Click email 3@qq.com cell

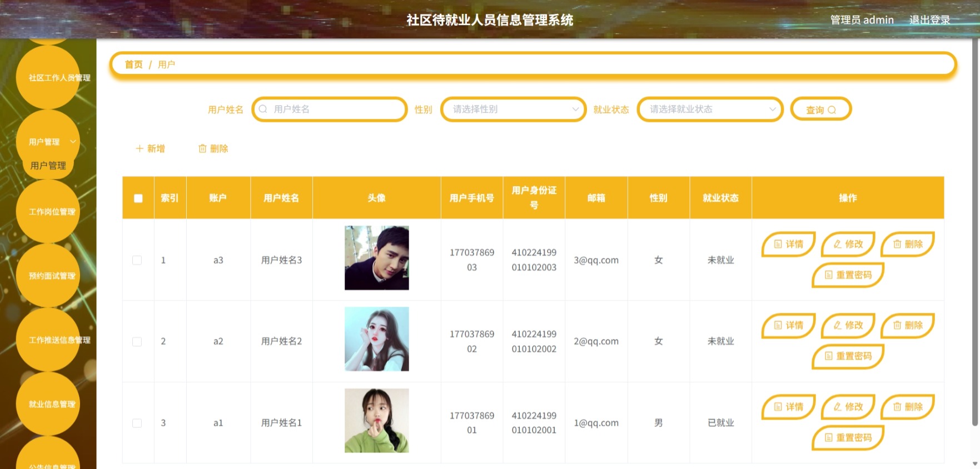(596, 260)
